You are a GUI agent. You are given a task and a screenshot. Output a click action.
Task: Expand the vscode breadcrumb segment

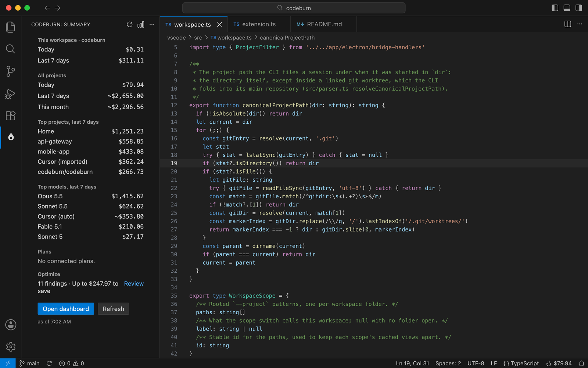[x=176, y=38]
